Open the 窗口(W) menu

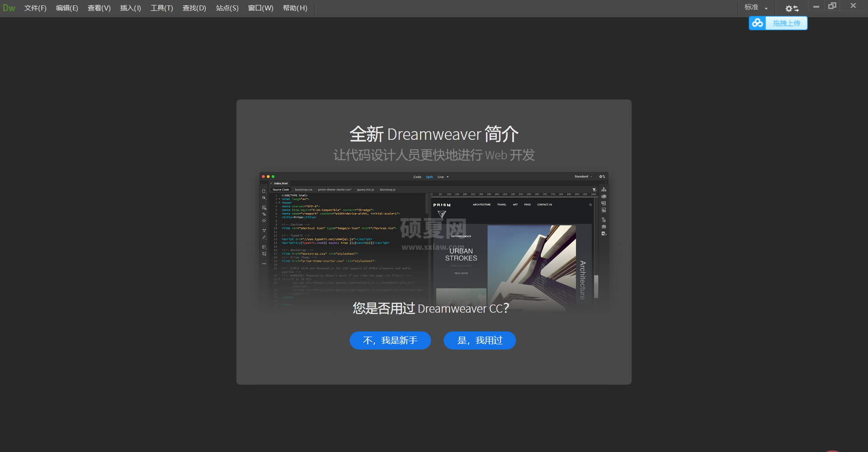click(261, 8)
